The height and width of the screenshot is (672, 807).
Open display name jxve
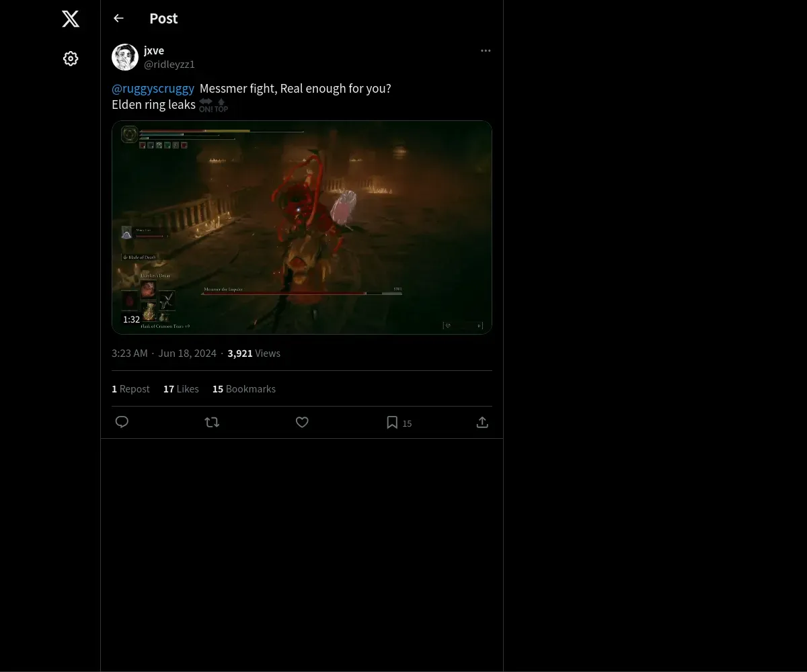click(x=154, y=50)
